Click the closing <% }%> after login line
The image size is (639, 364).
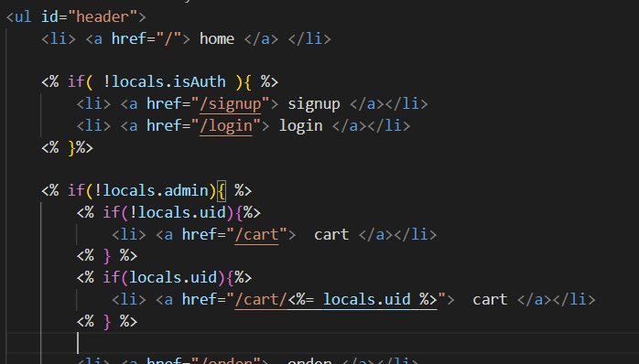[67, 148]
